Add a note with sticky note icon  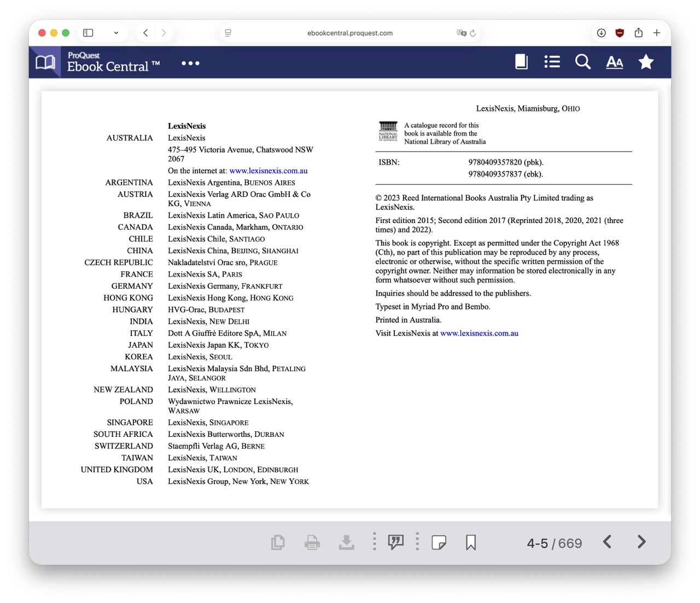tap(439, 542)
